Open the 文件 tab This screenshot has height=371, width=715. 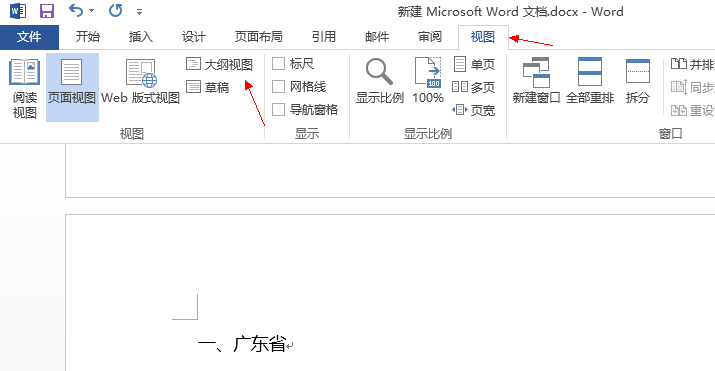point(29,37)
